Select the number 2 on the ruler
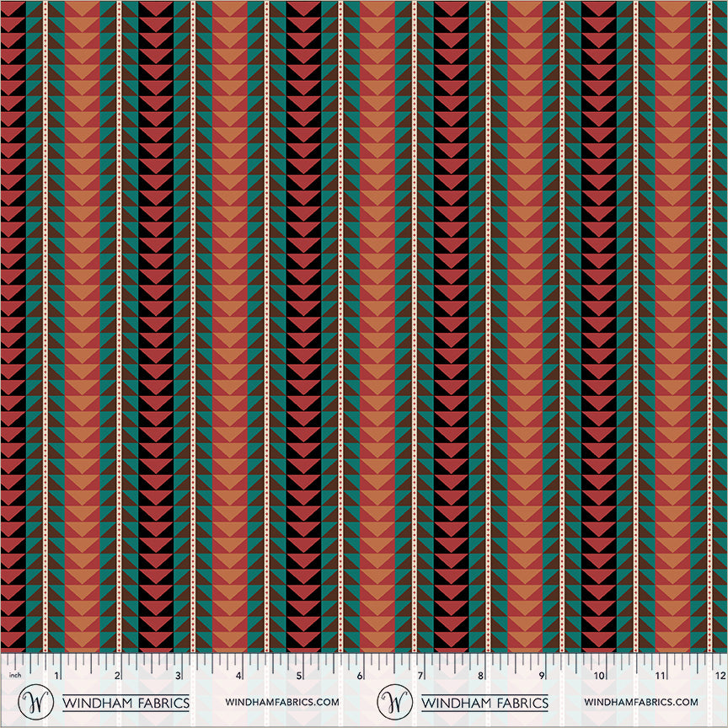Viewport: 728px width, 728px height. click(117, 676)
